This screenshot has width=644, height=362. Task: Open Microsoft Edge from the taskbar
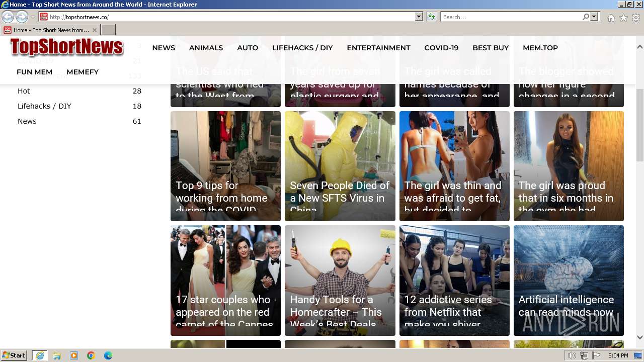pyautogui.click(x=108, y=355)
